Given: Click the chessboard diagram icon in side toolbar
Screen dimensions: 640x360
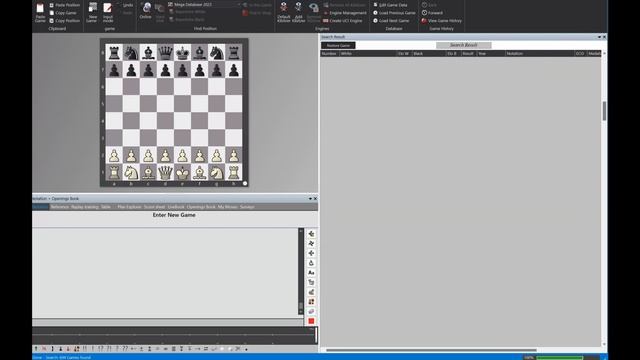Looking at the screenshot, I should pos(311,302).
